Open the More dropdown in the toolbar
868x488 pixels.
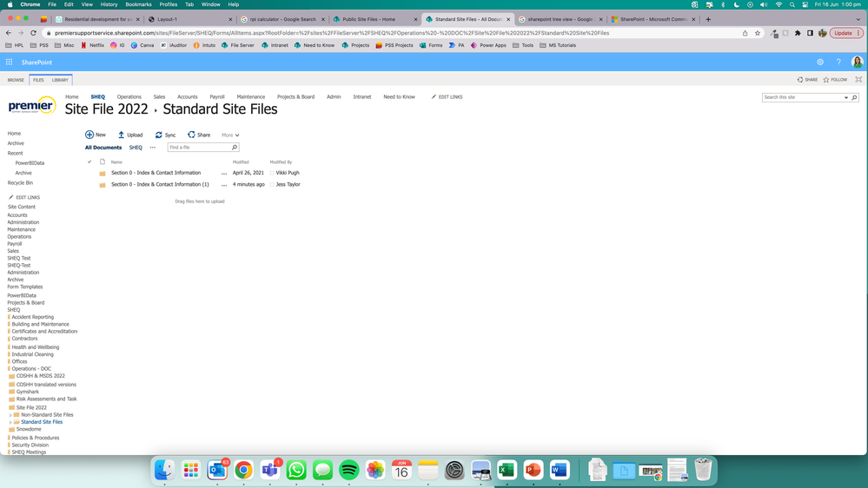[x=230, y=135]
